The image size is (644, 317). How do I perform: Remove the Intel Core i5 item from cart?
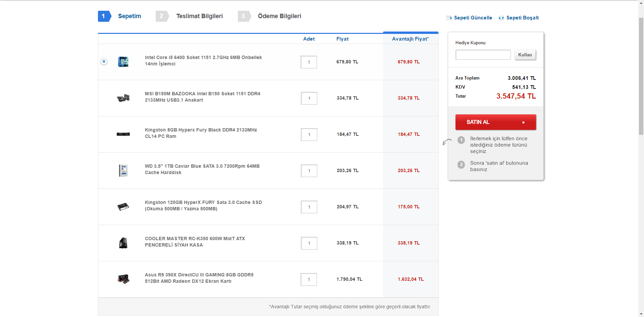pos(104,61)
